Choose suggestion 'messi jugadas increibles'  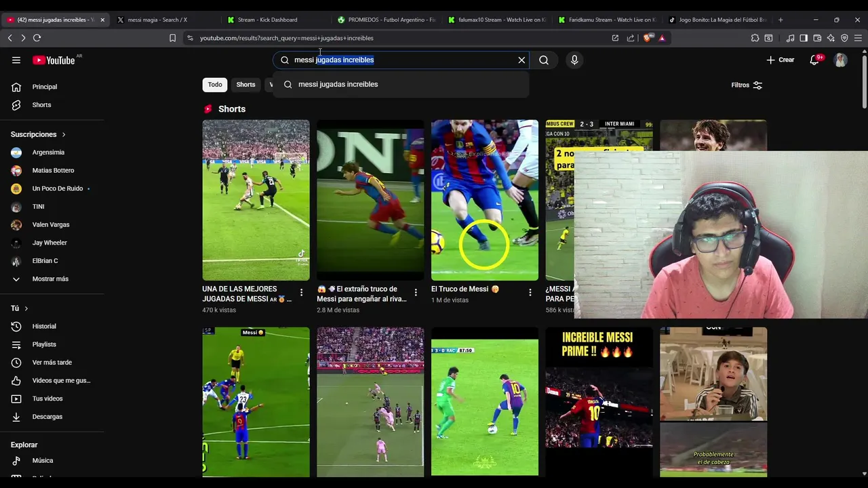(401, 84)
